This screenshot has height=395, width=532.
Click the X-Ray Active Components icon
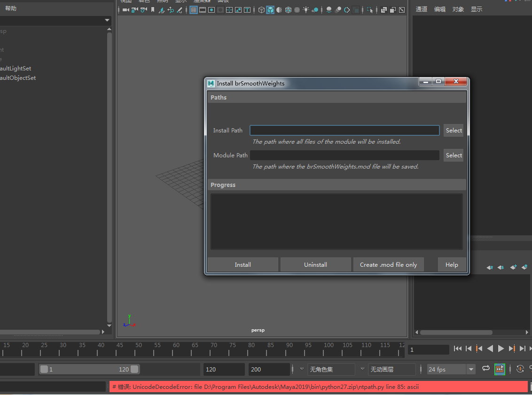pos(393,10)
